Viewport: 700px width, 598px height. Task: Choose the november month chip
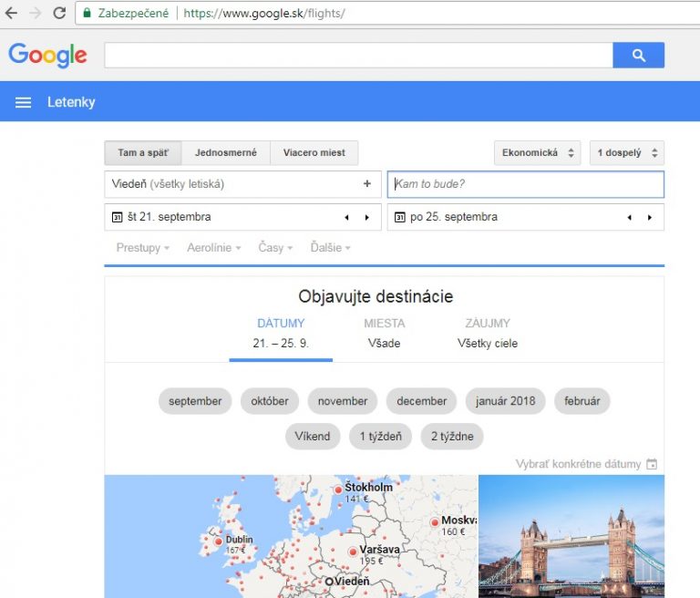pyautogui.click(x=343, y=401)
